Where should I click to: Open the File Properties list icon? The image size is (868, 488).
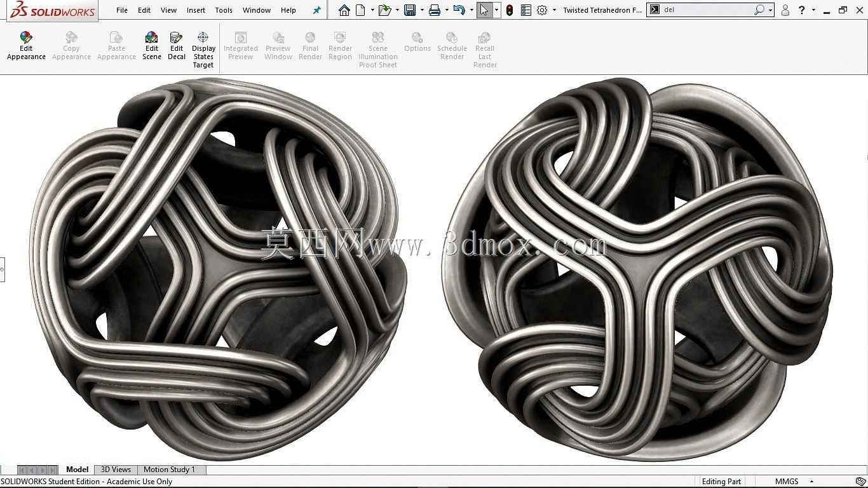click(x=526, y=10)
